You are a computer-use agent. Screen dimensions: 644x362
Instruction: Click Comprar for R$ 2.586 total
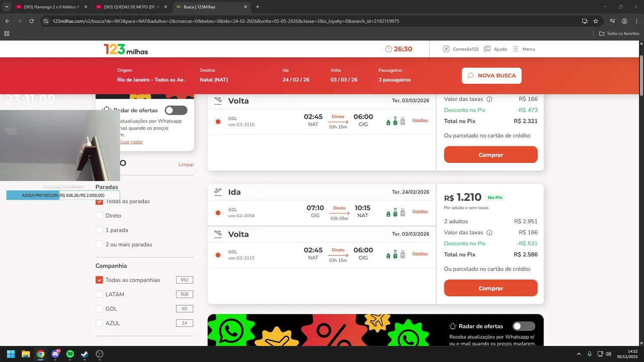(491, 288)
